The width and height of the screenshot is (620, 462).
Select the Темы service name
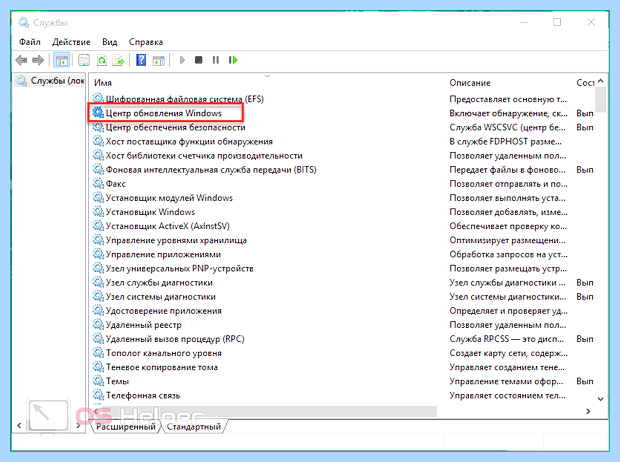tap(117, 381)
